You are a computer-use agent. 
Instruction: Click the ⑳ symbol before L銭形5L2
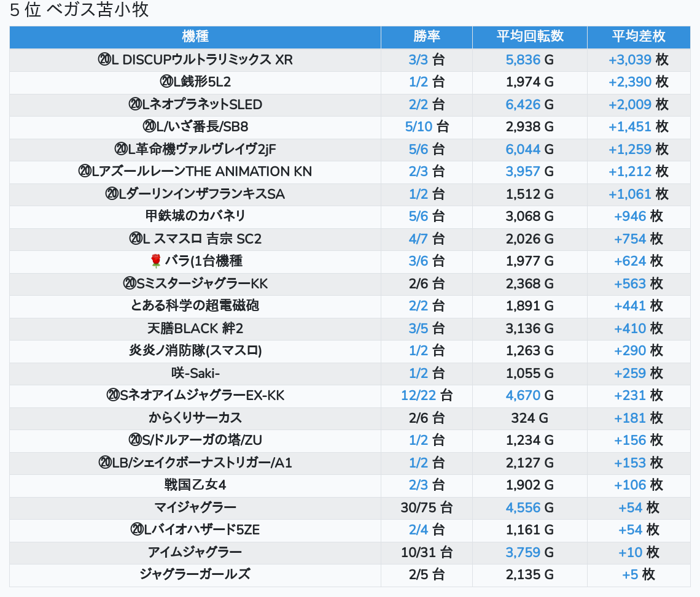coord(165,82)
